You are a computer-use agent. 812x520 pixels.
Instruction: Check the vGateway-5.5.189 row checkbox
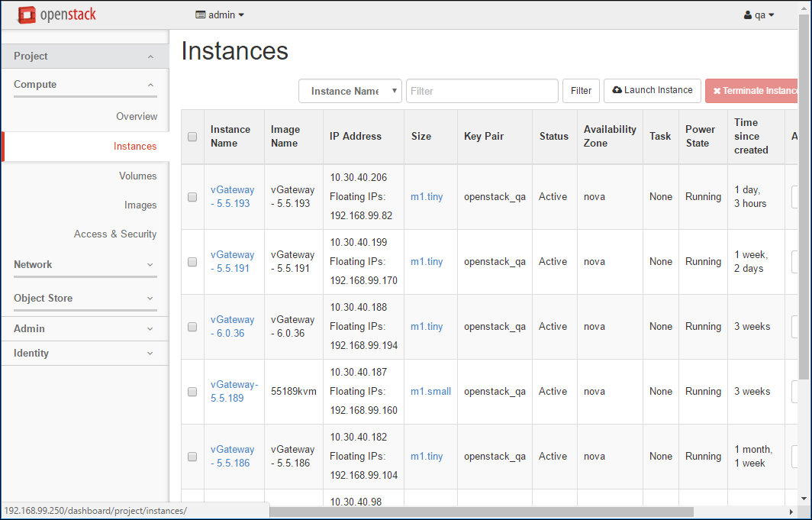click(x=192, y=392)
